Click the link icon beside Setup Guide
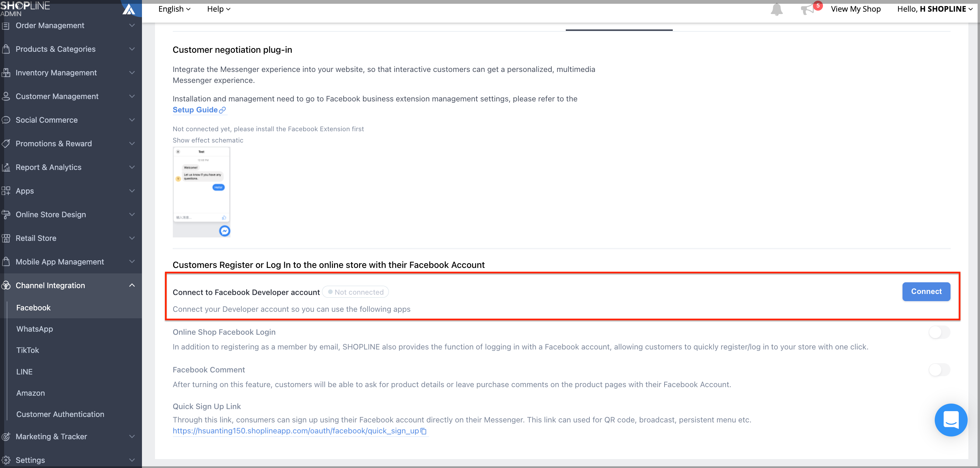The image size is (980, 468). 223,110
